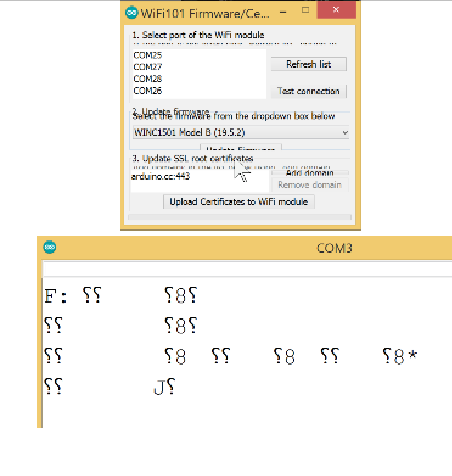This screenshot has width=452, height=476.
Task: Click the progress bar at dialog bottom
Action: point(240,217)
